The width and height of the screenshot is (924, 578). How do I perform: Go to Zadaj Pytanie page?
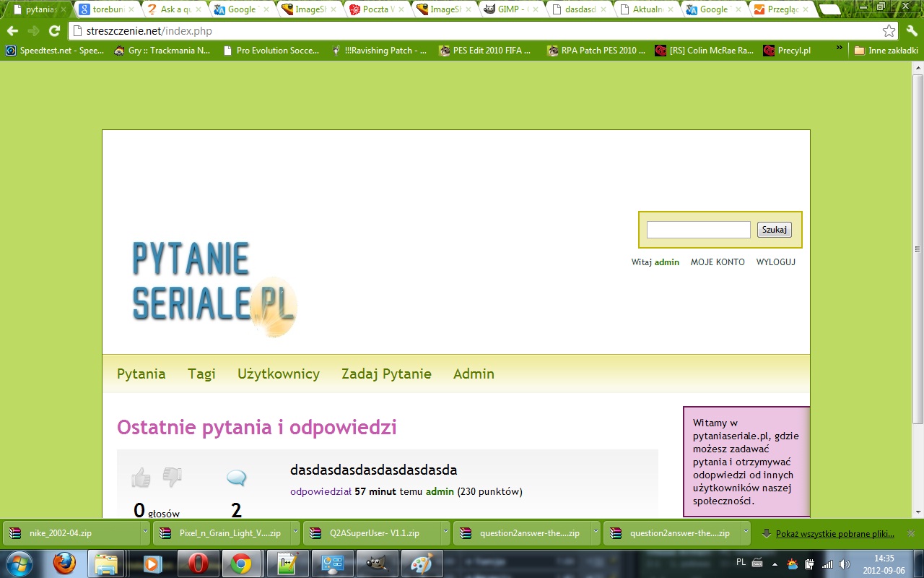(386, 374)
